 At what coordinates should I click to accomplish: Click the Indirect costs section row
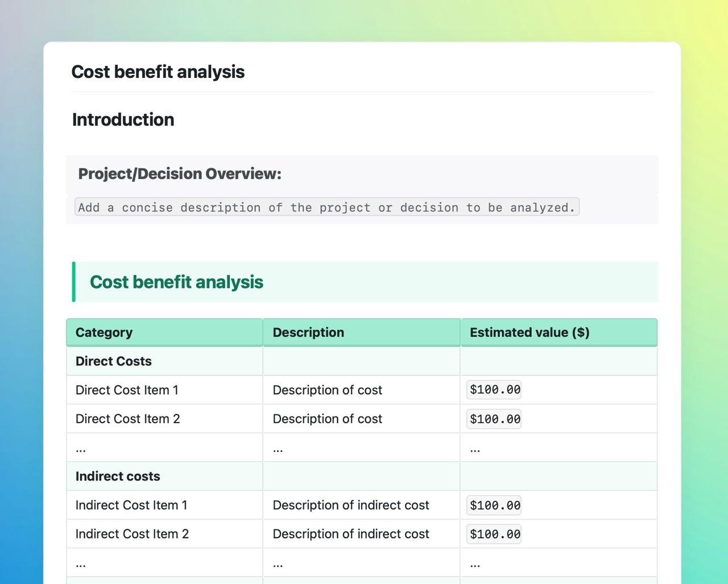pyautogui.click(x=117, y=476)
